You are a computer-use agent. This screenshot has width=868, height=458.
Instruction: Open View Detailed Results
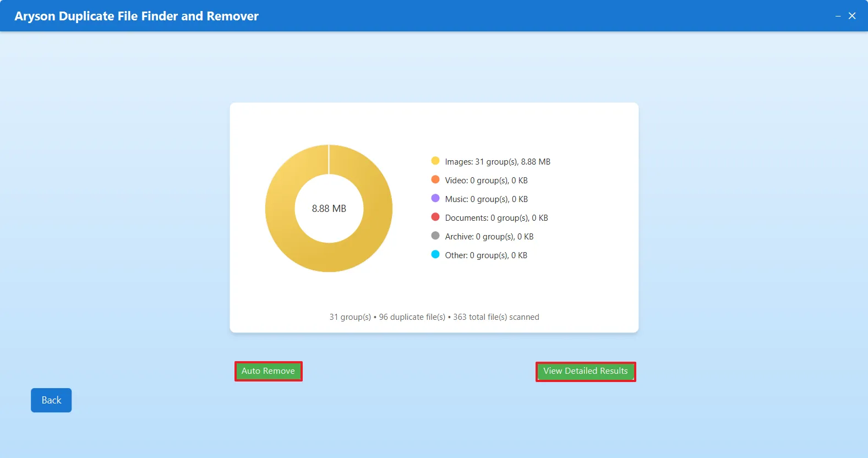coord(585,371)
